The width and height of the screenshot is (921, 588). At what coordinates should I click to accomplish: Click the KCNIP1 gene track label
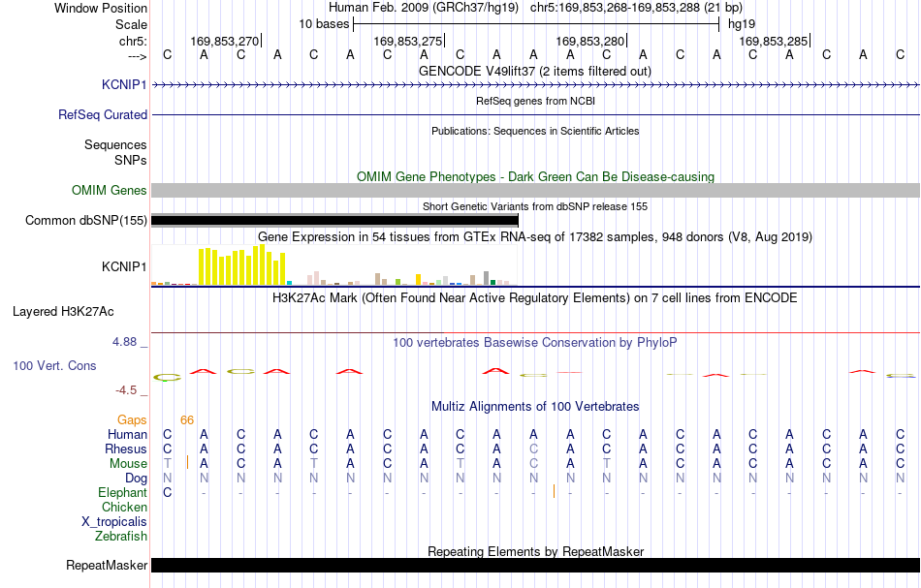[124, 84]
